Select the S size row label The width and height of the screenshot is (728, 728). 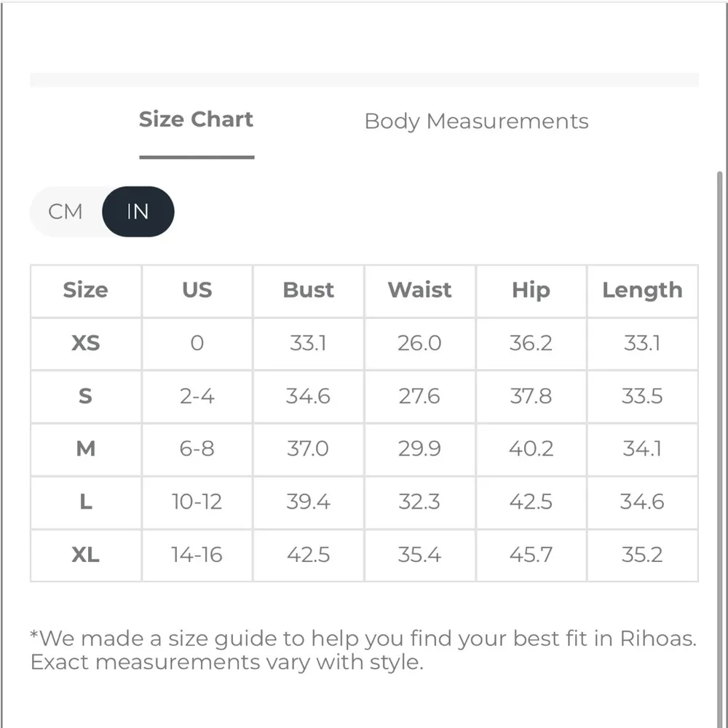point(85,396)
